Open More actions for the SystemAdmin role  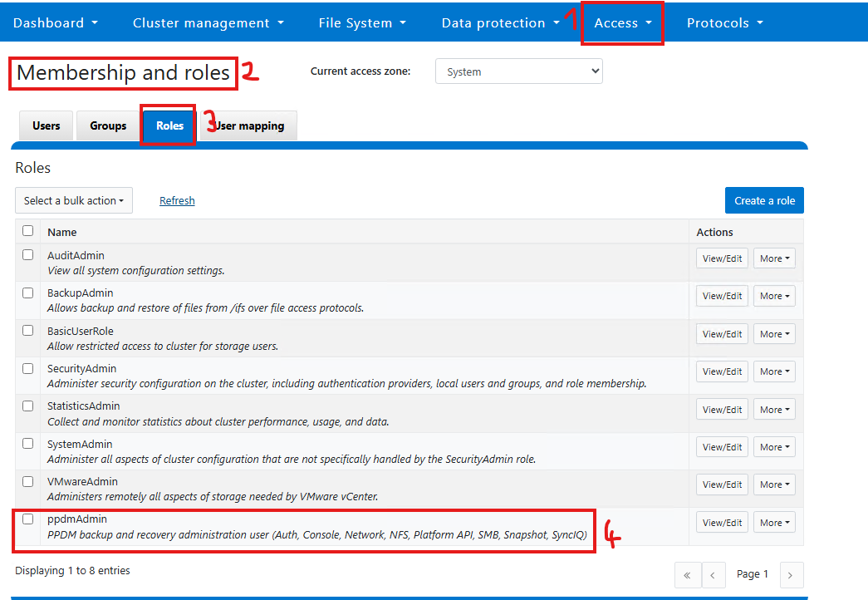point(773,446)
